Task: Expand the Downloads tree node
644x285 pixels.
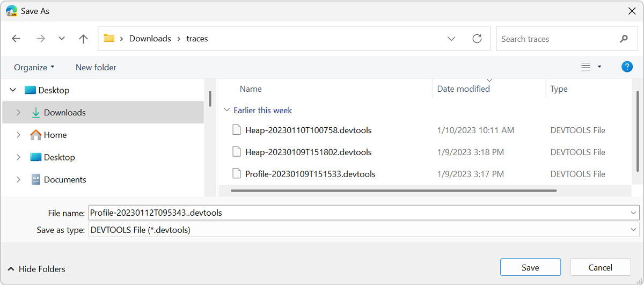Action: [x=18, y=113]
